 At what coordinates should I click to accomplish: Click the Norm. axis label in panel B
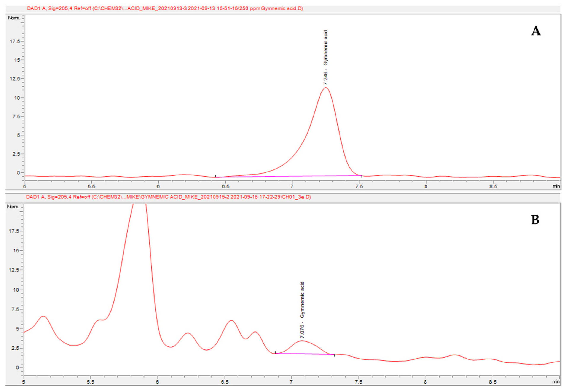[x=13, y=207]
